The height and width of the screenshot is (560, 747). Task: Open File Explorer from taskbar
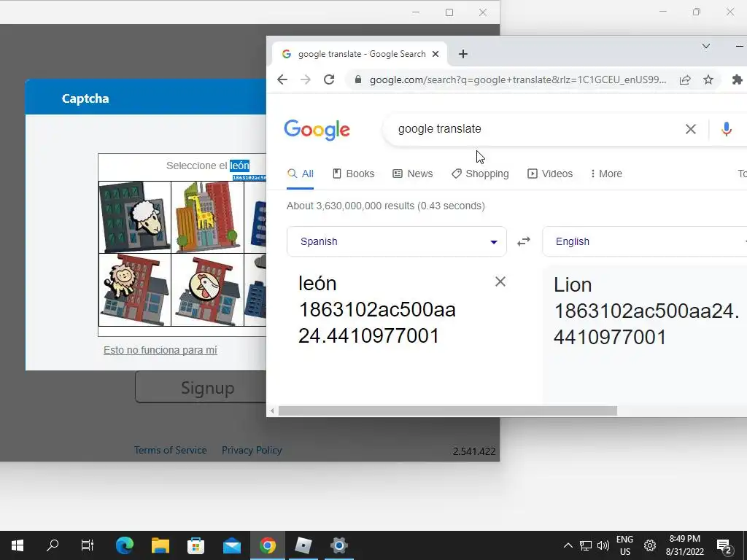click(160, 545)
